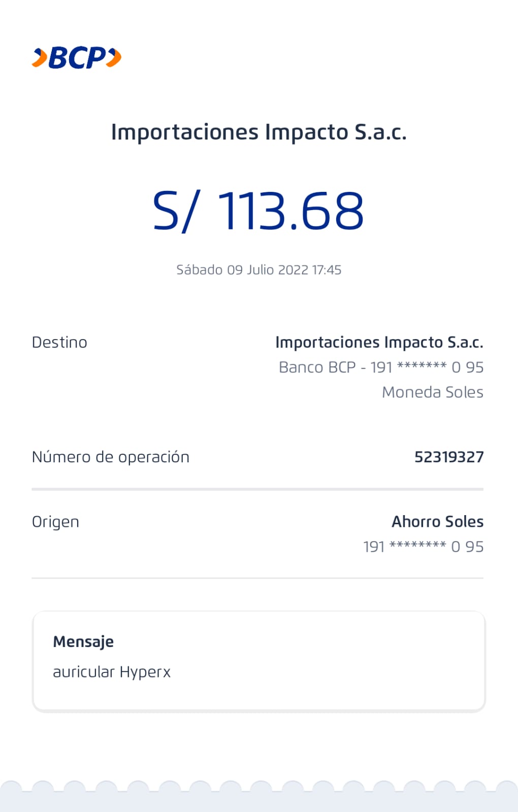
Task: Click the Moneda Soles text
Action: click(x=432, y=392)
